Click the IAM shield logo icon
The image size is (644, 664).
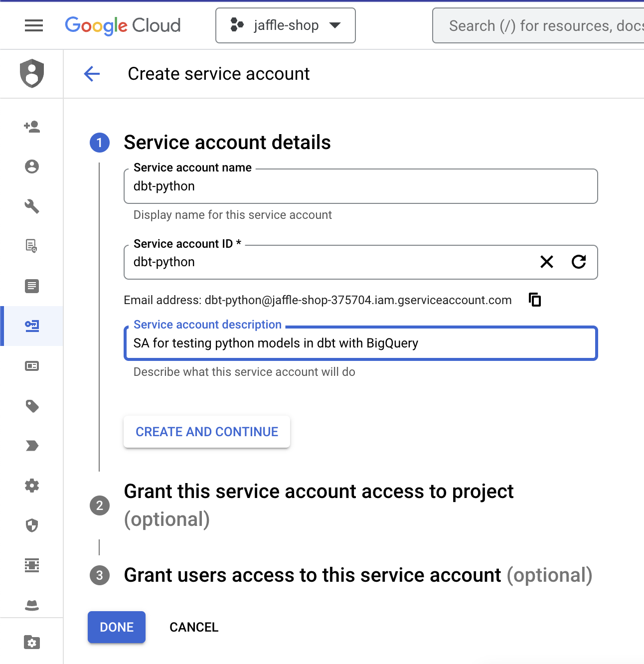coord(32,73)
